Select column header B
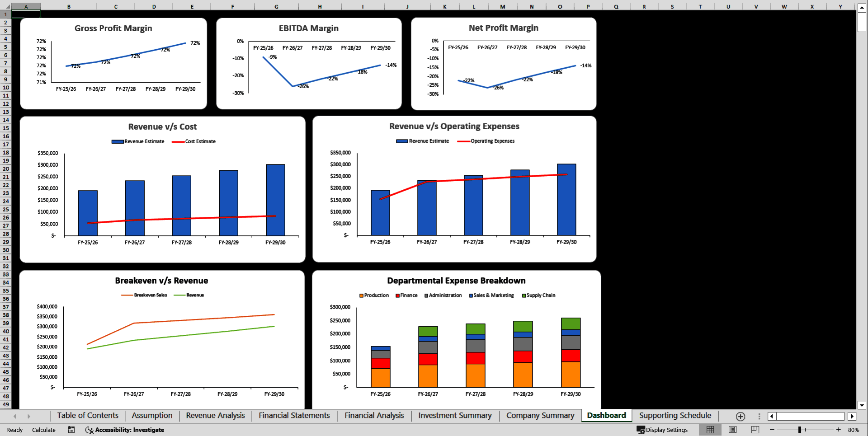Image resolution: width=868 pixels, height=436 pixels. [x=69, y=6]
